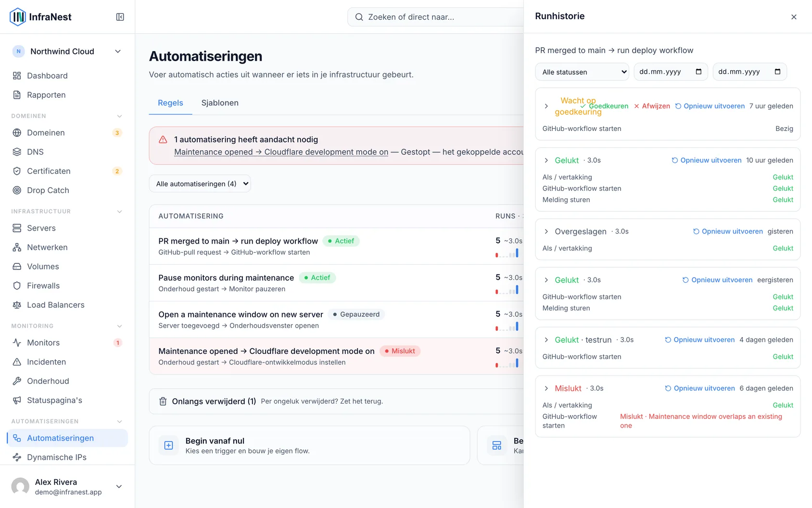Viewport: 812px width, 508px height.
Task: Open Volumes in the sidebar
Action: (67, 266)
